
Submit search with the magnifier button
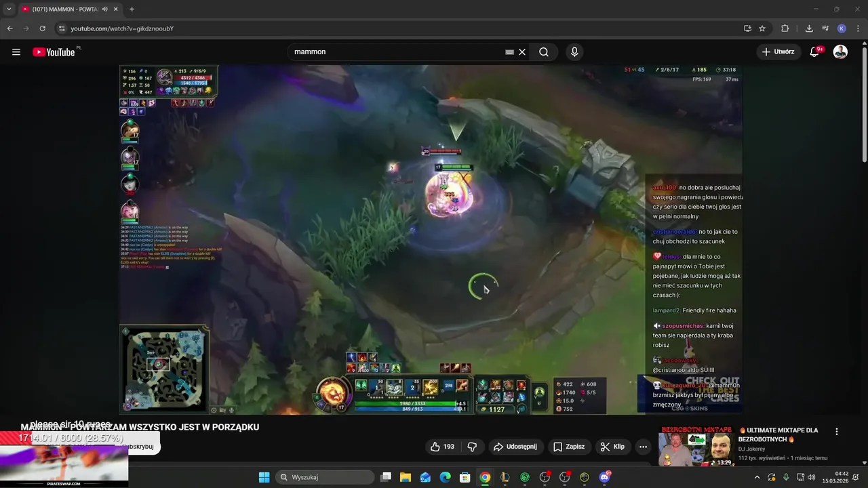click(x=544, y=52)
